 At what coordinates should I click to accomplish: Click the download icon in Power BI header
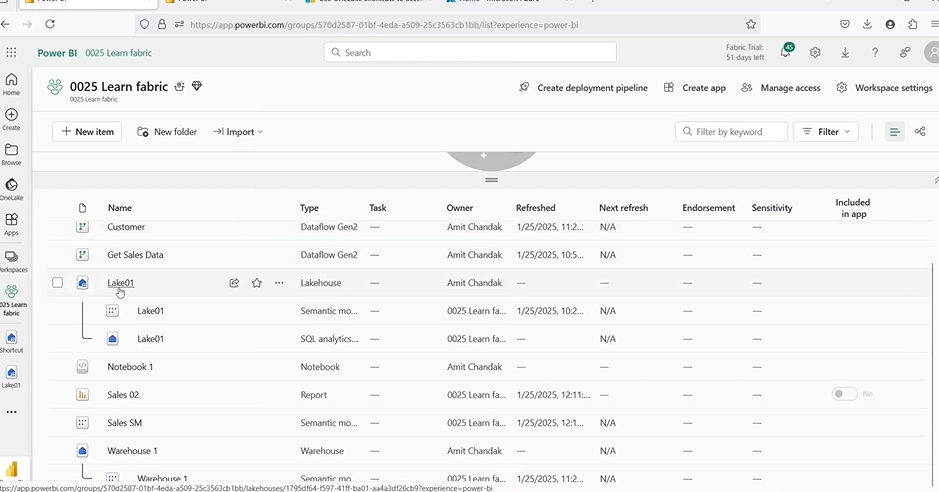[845, 53]
